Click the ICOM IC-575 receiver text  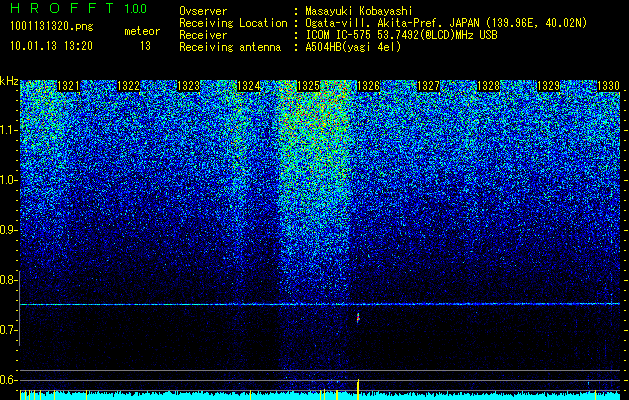click(401, 35)
